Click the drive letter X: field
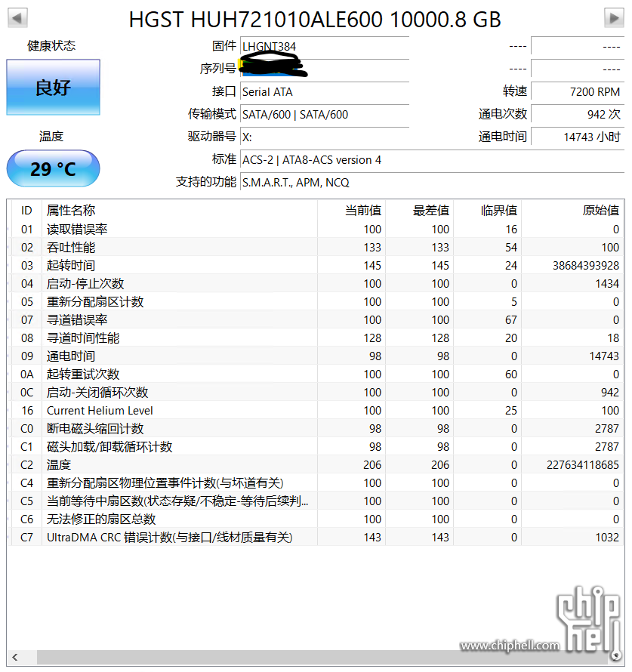This screenshot has width=632, height=672. coord(325,137)
